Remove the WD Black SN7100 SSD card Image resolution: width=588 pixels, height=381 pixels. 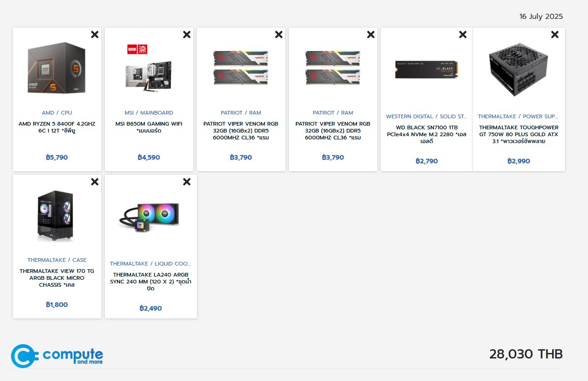click(463, 35)
